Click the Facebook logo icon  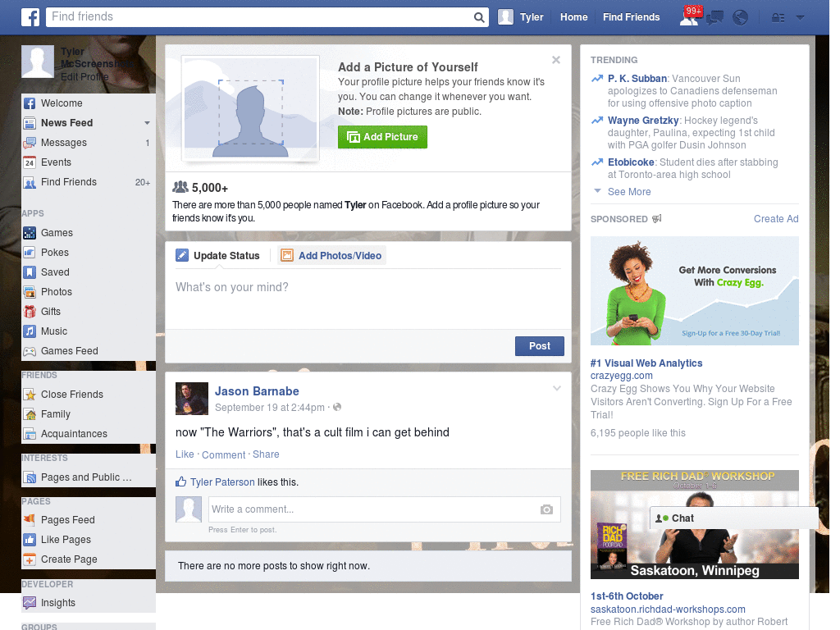click(x=30, y=17)
